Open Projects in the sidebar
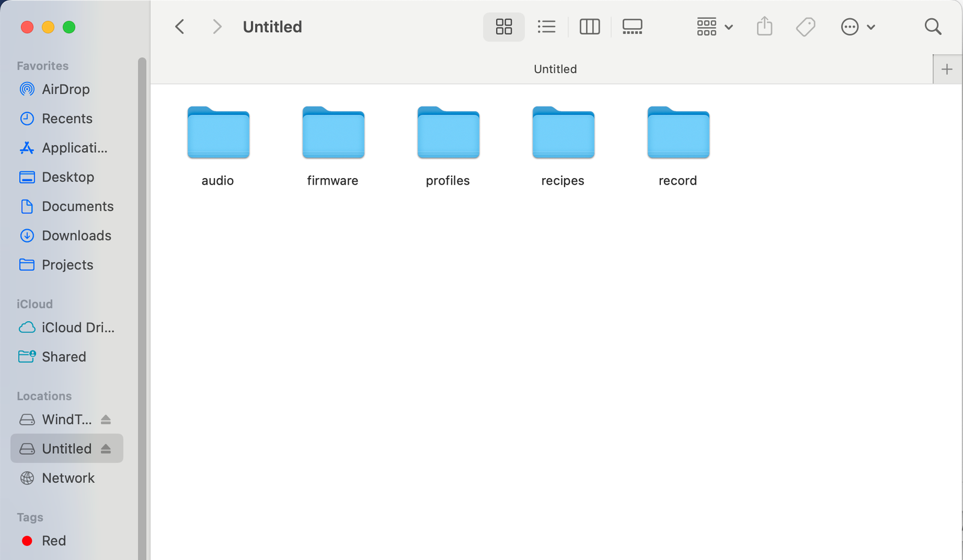963x560 pixels. (67, 265)
